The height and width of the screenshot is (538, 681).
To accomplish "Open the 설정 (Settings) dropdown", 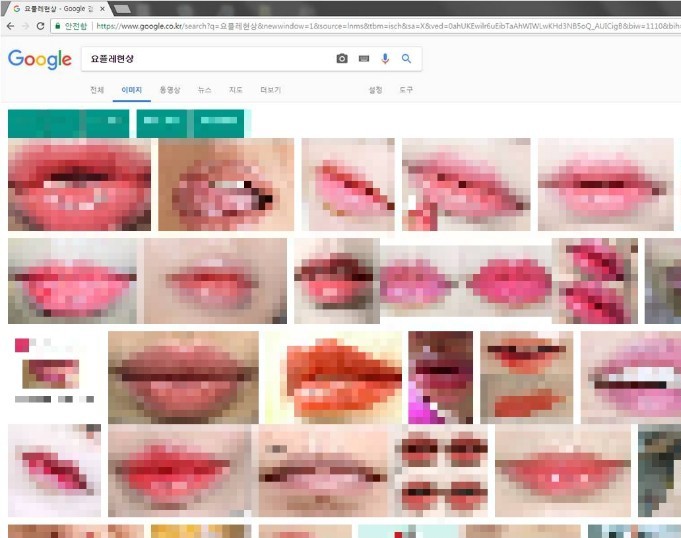I will point(375,90).
